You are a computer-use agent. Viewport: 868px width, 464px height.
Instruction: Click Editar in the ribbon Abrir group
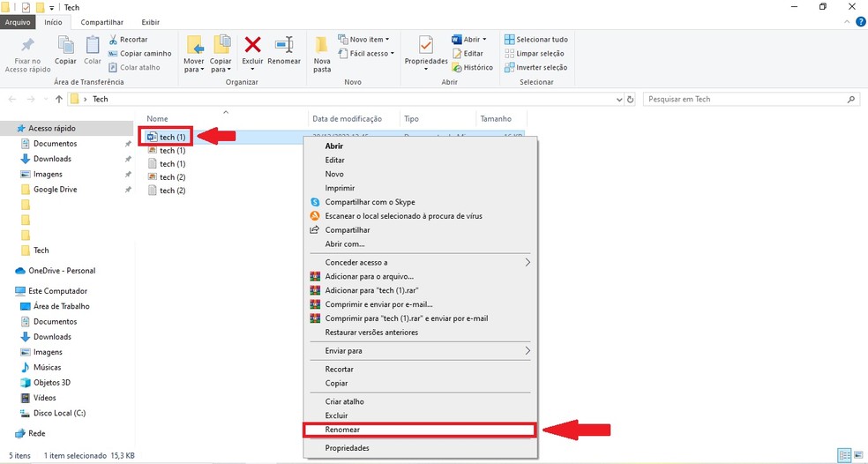pos(468,53)
